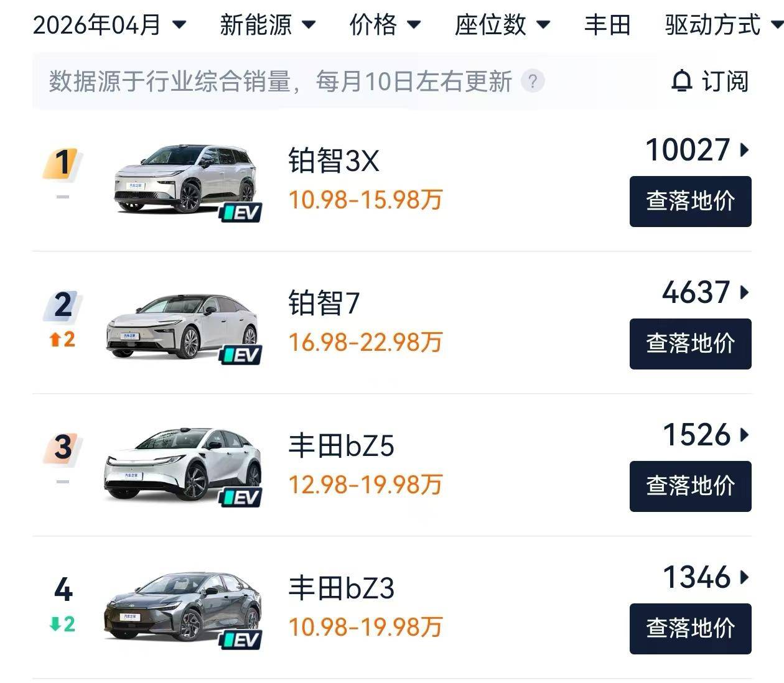Image resolution: width=784 pixels, height=683 pixels.
Task: Click the number 1 rank badge
Action: pyautogui.click(x=62, y=164)
